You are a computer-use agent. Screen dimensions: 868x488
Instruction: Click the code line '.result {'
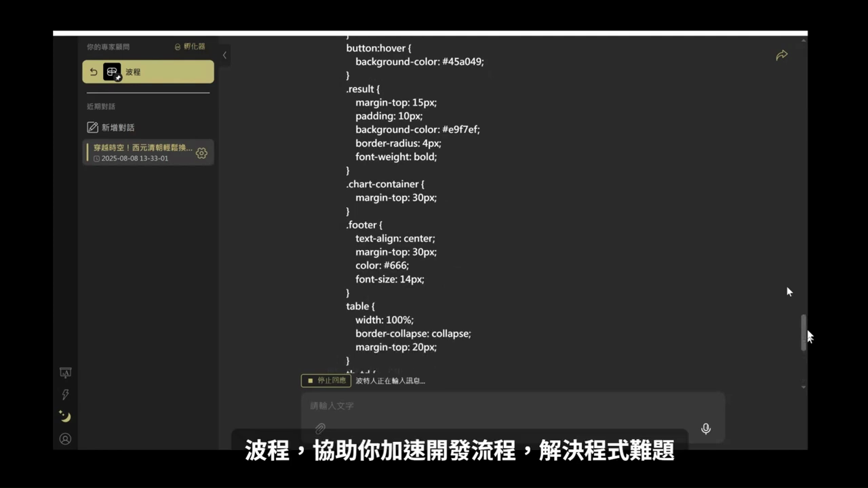[x=363, y=89]
